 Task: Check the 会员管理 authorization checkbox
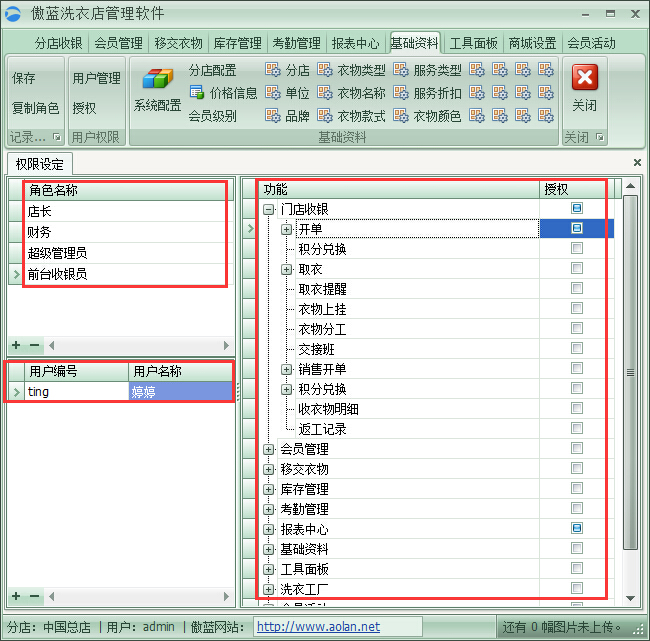tap(577, 449)
